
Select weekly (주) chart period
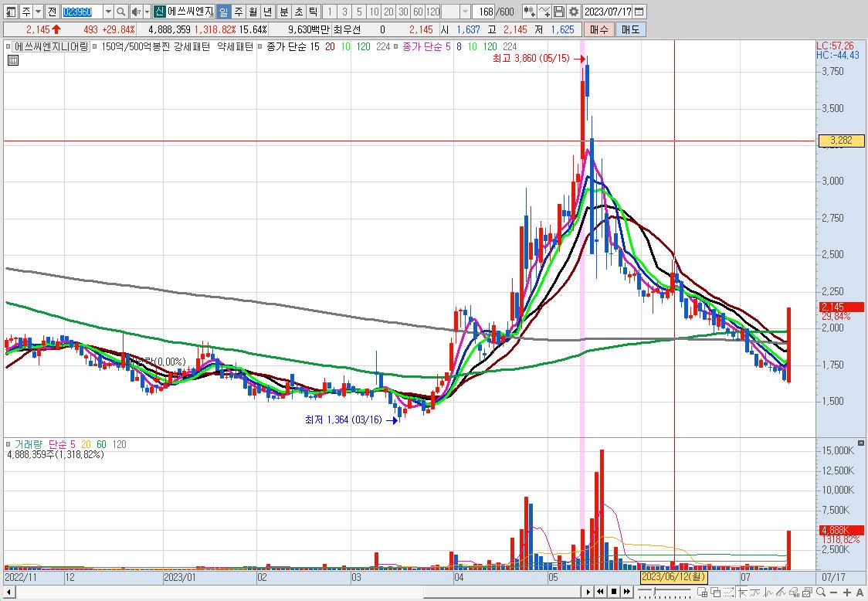239,12
